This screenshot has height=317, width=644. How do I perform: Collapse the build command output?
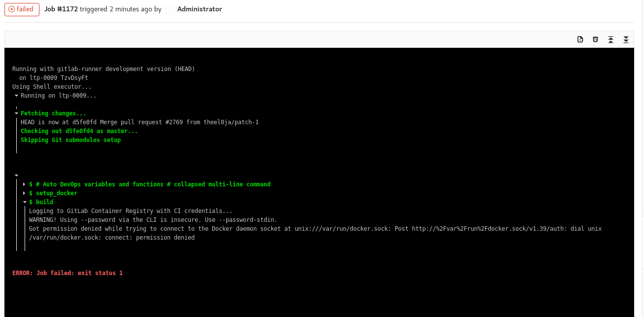click(24, 202)
